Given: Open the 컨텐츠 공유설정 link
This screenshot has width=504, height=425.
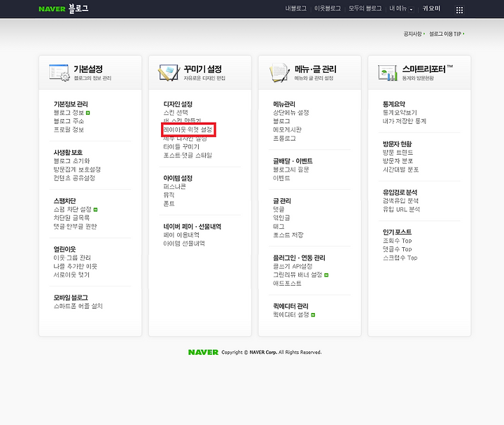Looking at the screenshot, I should [74, 178].
